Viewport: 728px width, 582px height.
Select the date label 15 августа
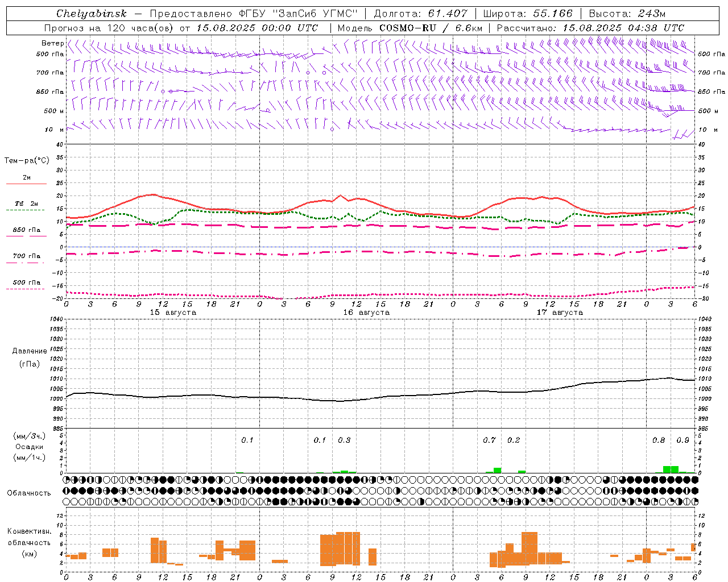click(x=173, y=313)
